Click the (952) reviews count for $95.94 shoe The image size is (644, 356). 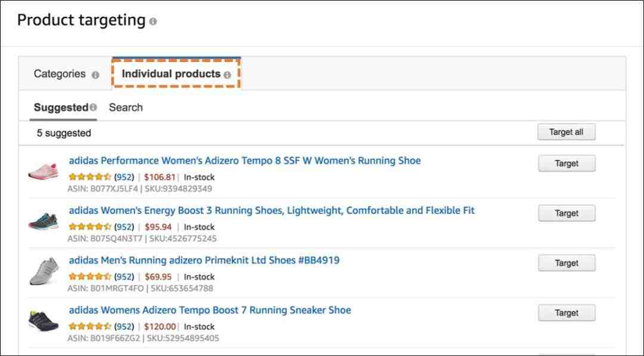124,227
